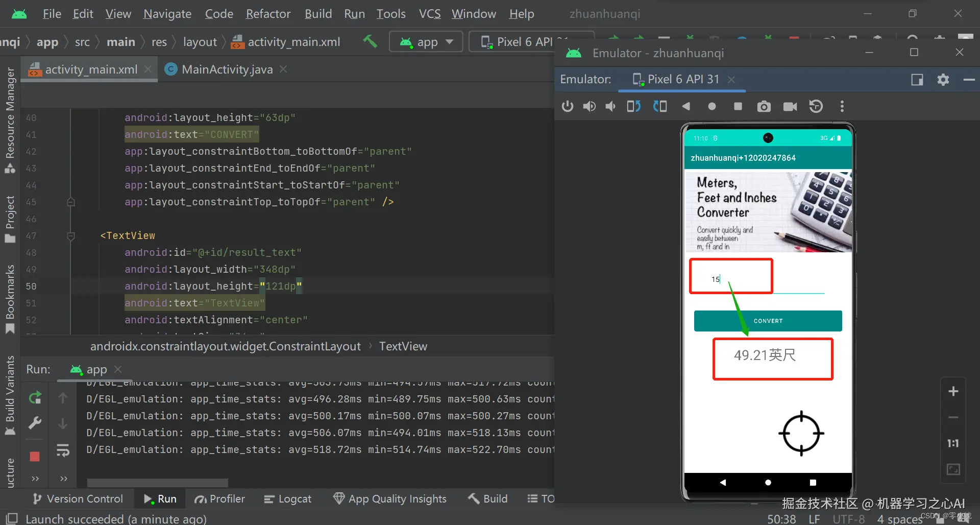The width and height of the screenshot is (980, 525).
Task: Take an emulator screenshot with camera icon
Action: coord(764,106)
